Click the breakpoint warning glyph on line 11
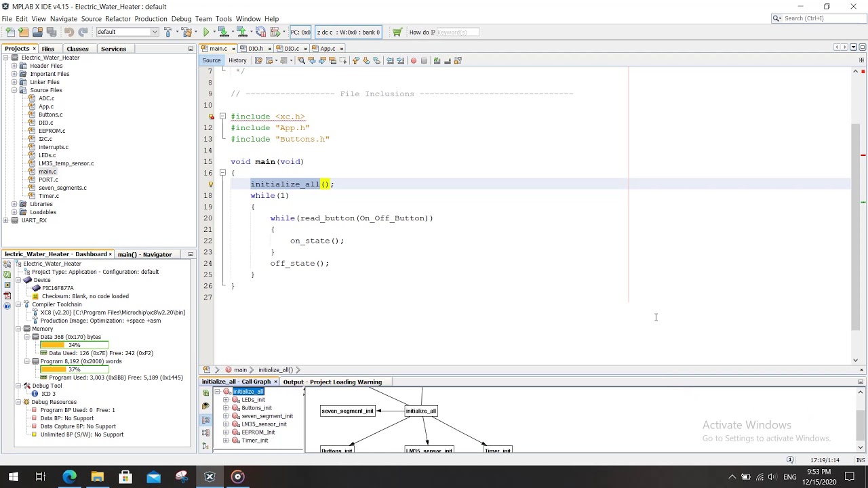The image size is (868, 488). [211, 117]
